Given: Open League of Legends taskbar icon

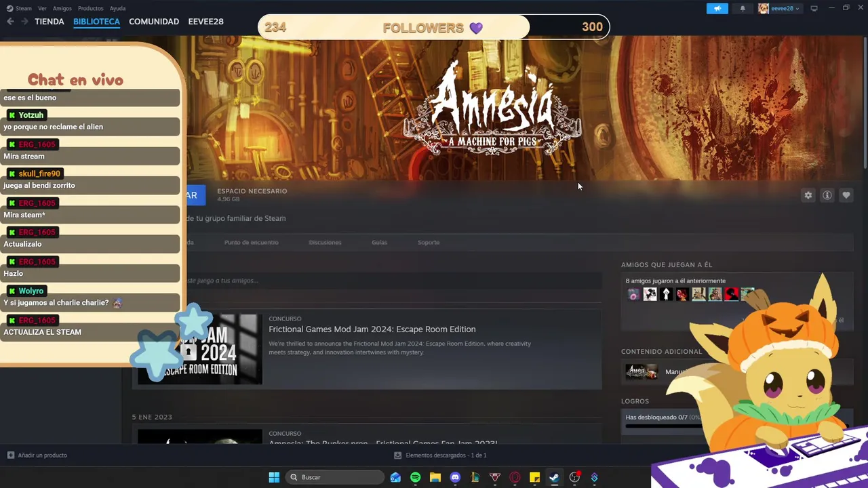Looking at the screenshot, I should (475, 477).
